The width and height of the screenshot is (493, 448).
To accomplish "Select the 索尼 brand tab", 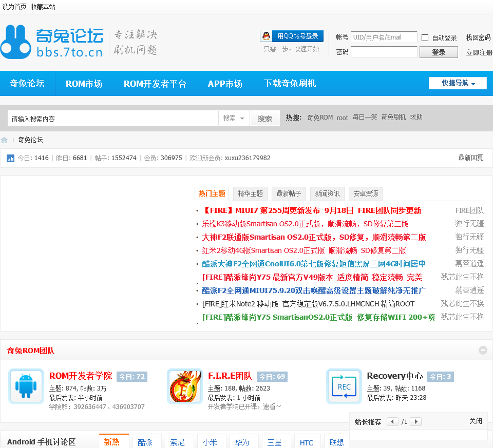I will (179, 441).
